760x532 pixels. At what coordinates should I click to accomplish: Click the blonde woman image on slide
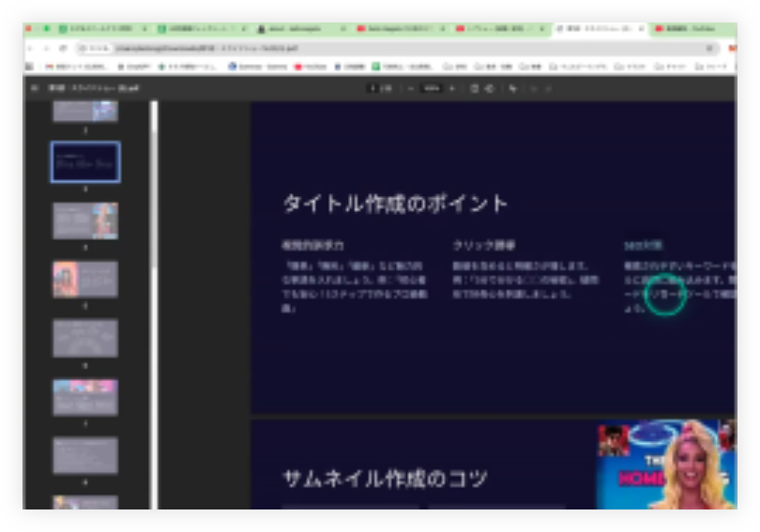(691, 466)
